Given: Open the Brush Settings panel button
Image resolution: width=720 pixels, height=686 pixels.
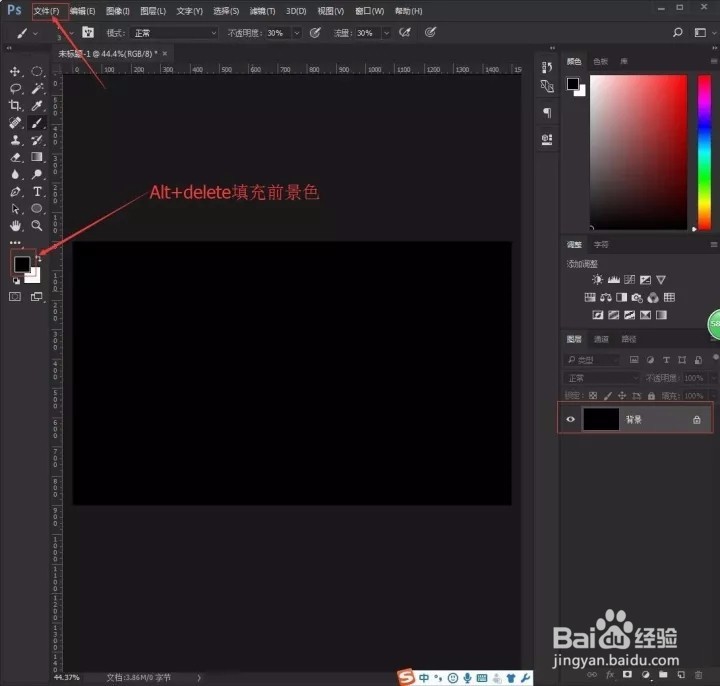Looking at the screenshot, I should [88, 32].
